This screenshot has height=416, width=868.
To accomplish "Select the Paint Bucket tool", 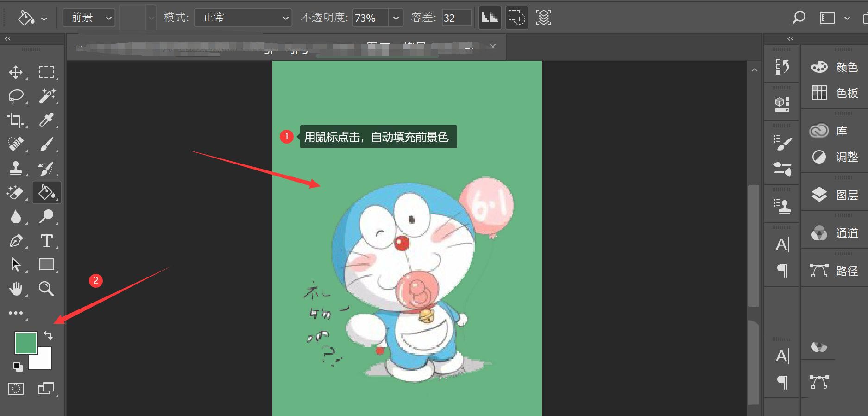I will tap(47, 192).
